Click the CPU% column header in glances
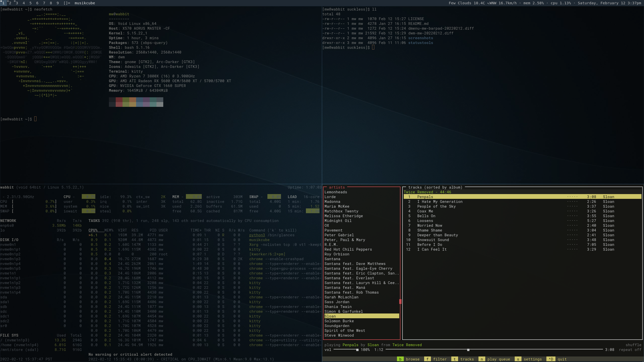This screenshot has height=362, width=644. [x=93, y=230]
